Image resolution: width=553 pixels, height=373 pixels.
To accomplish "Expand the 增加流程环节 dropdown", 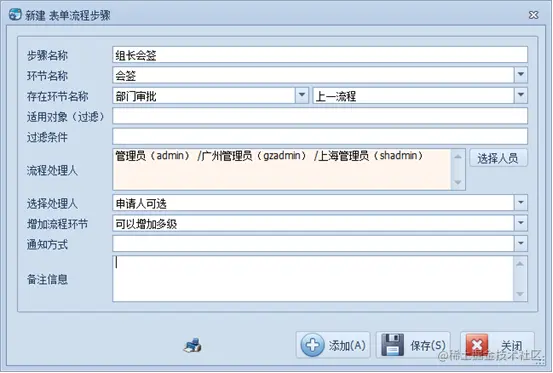I will pyautogui.click(x=521, y=223).
